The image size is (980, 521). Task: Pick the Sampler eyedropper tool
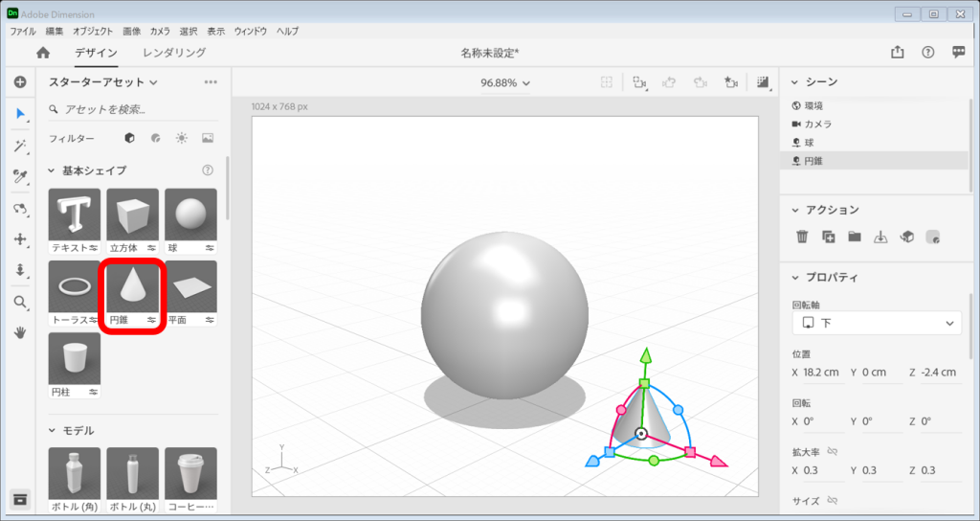click(x=19, y=176)
